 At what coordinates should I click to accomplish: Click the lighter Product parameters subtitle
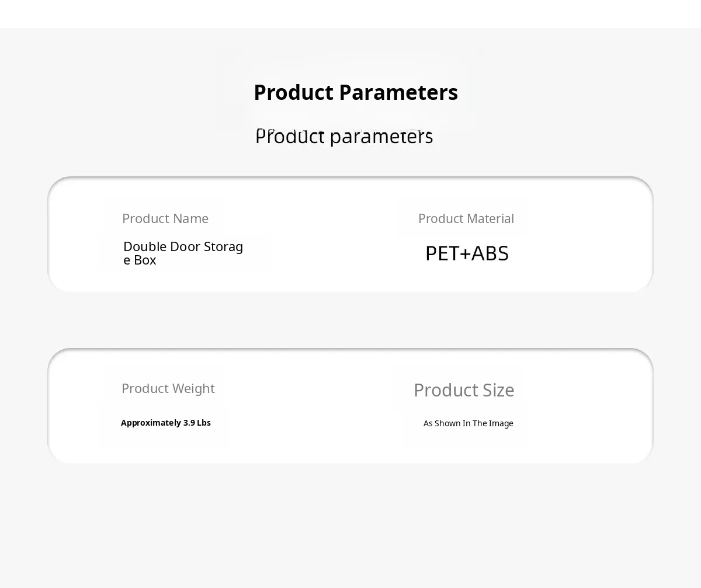tap(344, 136)
